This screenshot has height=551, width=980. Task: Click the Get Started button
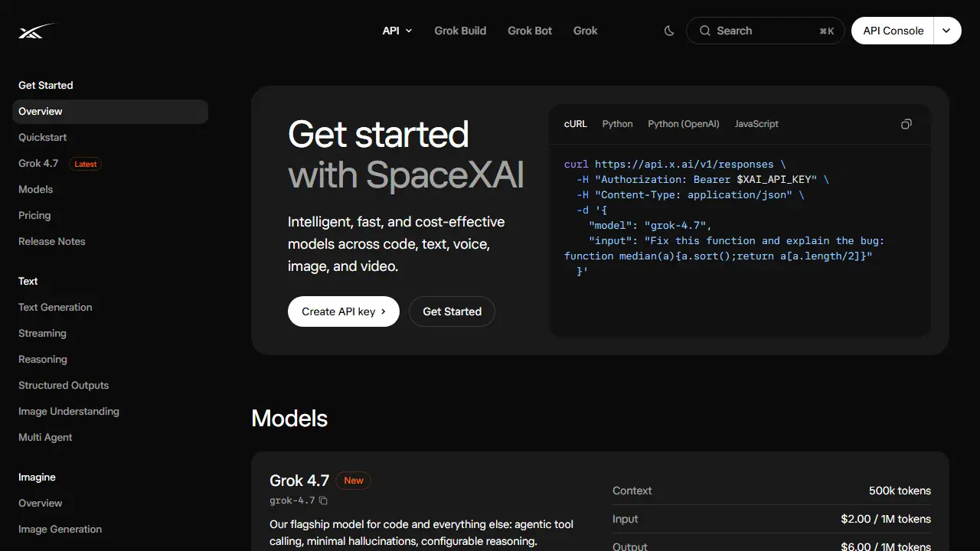pyautogui.click(x=452, y=311)
